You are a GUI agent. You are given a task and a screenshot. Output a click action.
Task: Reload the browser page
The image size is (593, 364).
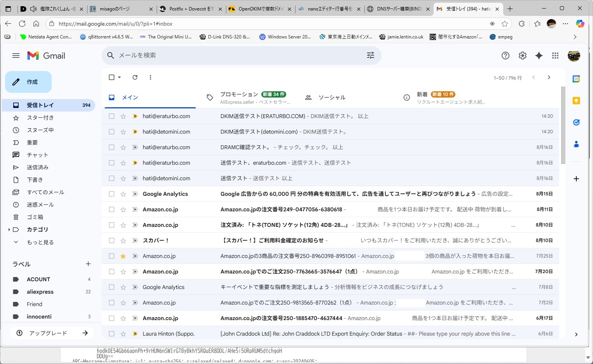point(22,24)
